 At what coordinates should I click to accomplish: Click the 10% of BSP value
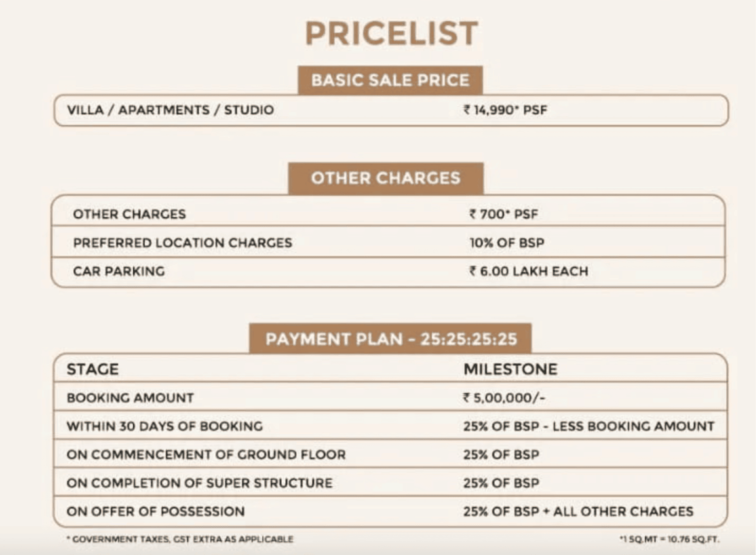pyautogui.click(x=507, y=243)
